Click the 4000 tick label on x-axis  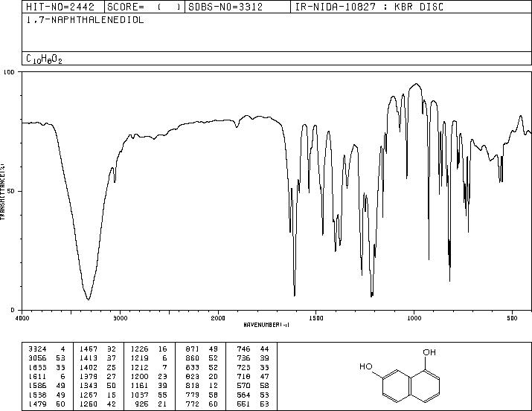pyautogui.click(x=22, y=318)
